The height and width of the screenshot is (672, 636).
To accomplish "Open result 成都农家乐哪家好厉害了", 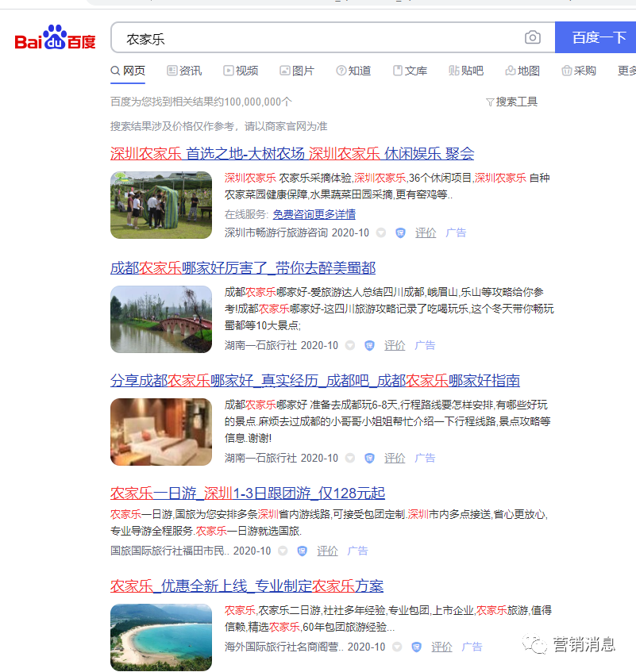I will click(243, 268).
